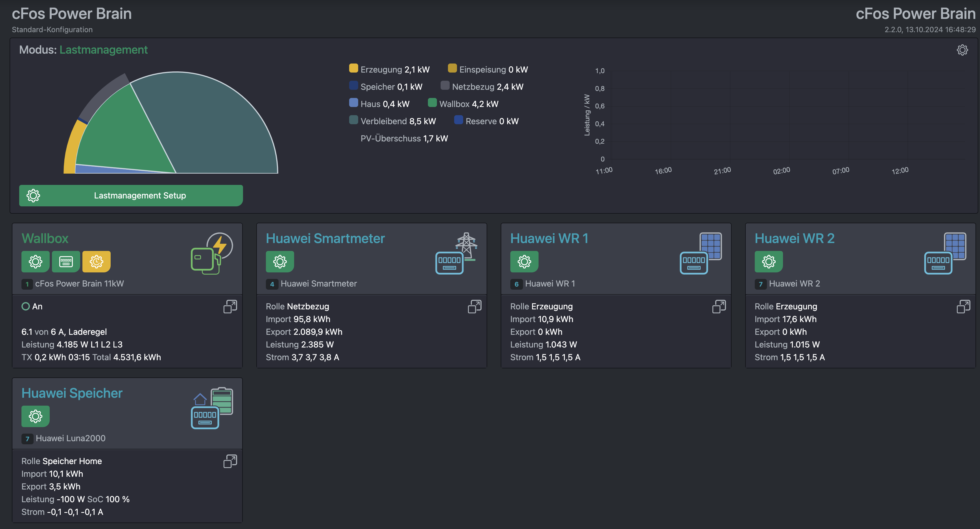
Task: Click 'Leistung -100 W SoC 100 %' value
Action: 75,499
